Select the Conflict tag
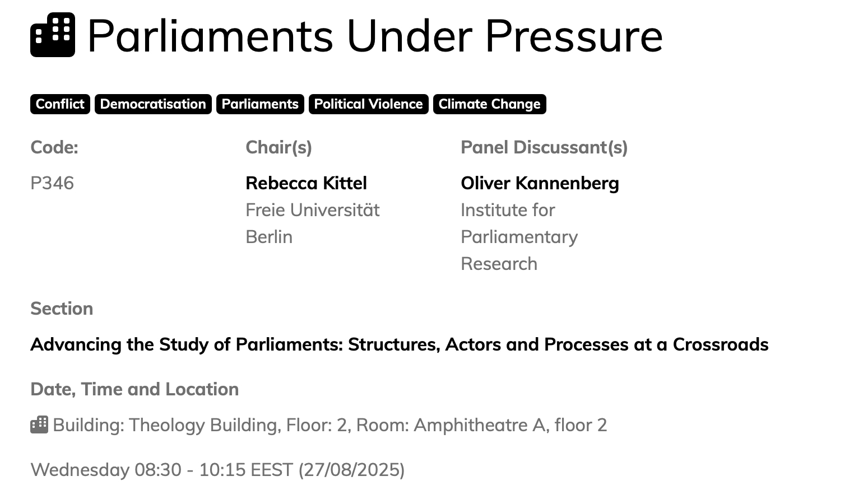Screen dimensions: 863x504 point(60,104)
